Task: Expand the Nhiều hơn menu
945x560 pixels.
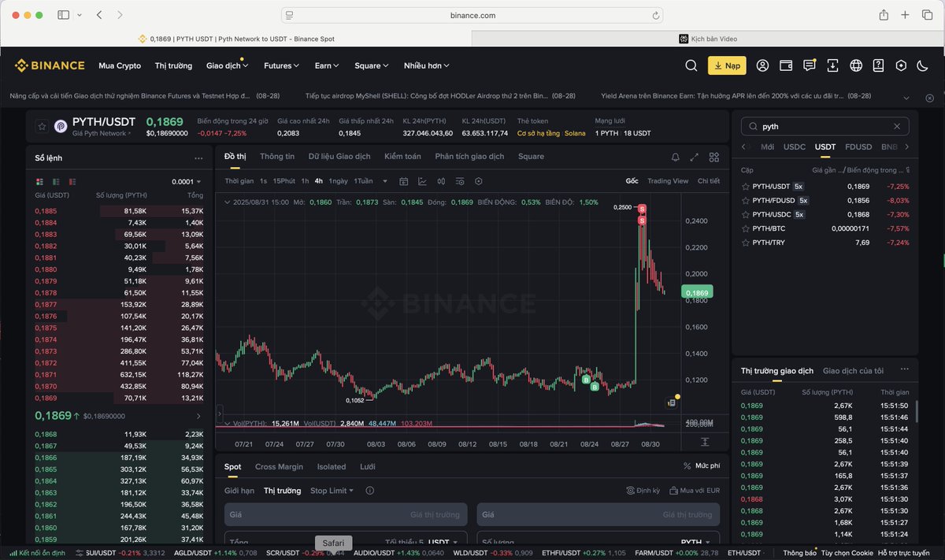Action: tap(427, 66)
